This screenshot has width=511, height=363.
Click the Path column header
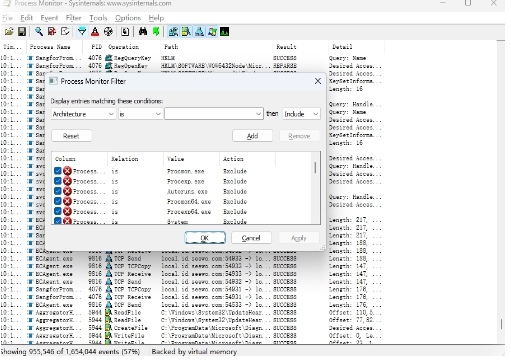point(171,47)
